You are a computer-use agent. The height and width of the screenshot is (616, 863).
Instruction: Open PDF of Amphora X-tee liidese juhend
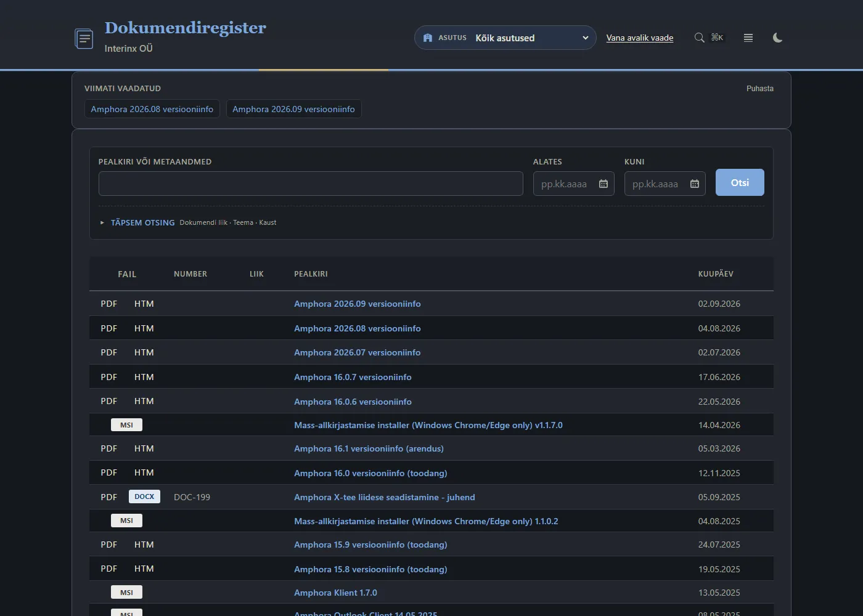coord(109,497)
